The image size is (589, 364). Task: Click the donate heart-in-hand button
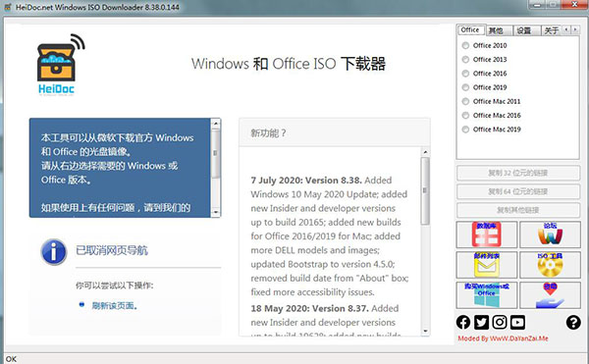pyautogui.click(x=550, y=295)
